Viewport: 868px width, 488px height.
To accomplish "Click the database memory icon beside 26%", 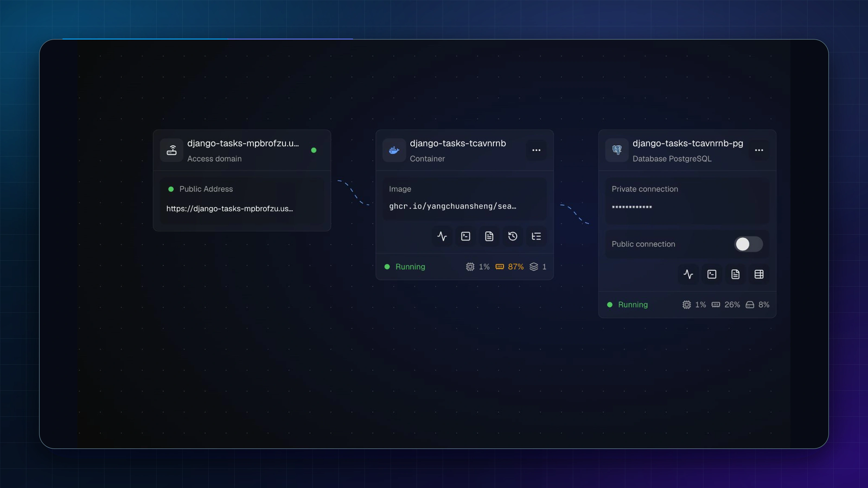I will pyautogui.click(x=716, y=305).
